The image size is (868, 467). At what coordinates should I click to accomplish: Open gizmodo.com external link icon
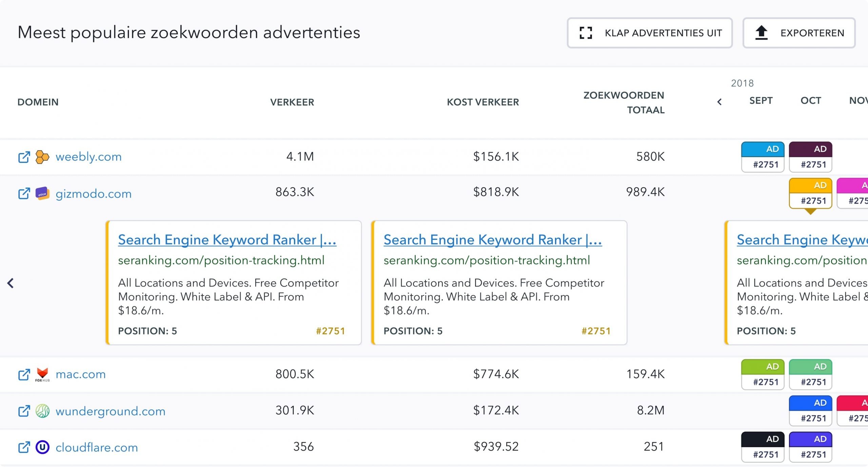[24, 194]
